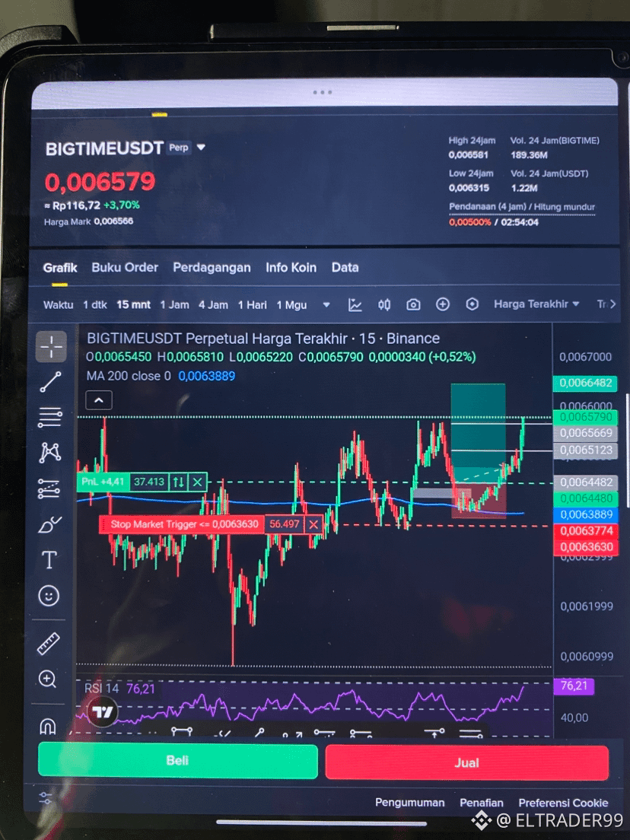
Task: Select the pattern (XABCD) drawing tool
Action: [49, 453]
